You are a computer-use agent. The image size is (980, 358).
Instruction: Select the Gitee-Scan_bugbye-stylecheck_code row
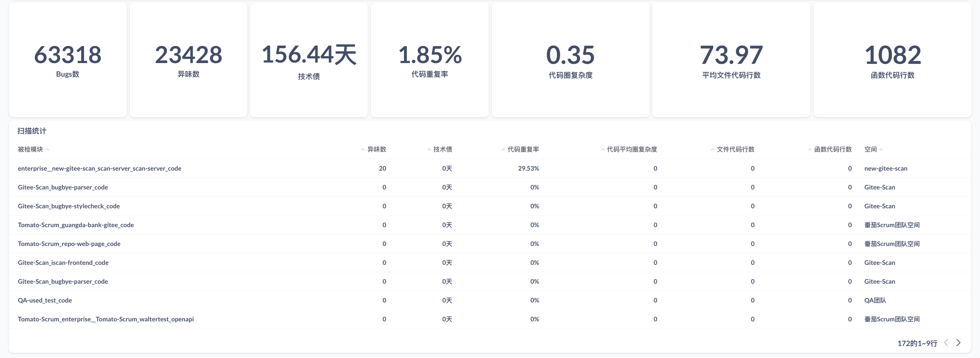pyautogui.click(x=69, y=206)
